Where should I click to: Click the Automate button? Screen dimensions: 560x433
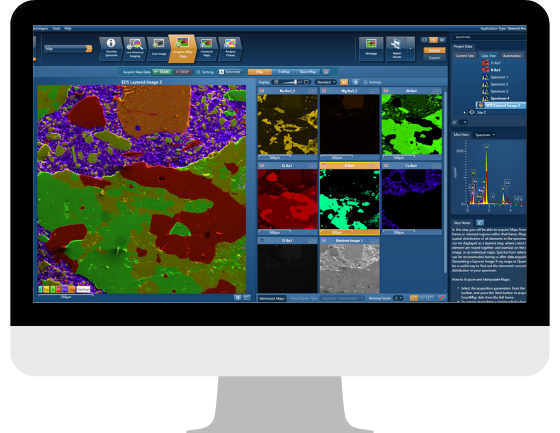(x=230, y=72)
